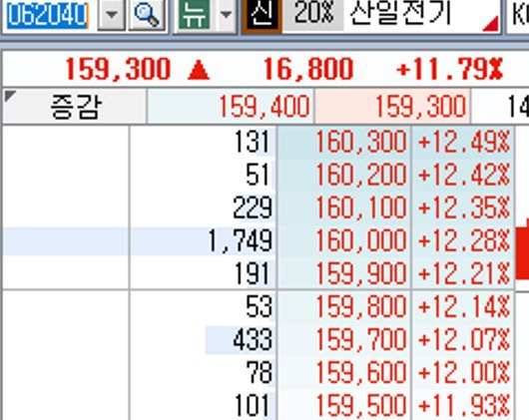The width and height of the screenshot is (529, 420).
Task: Select ask price 160,300
Action: point(361,142)
